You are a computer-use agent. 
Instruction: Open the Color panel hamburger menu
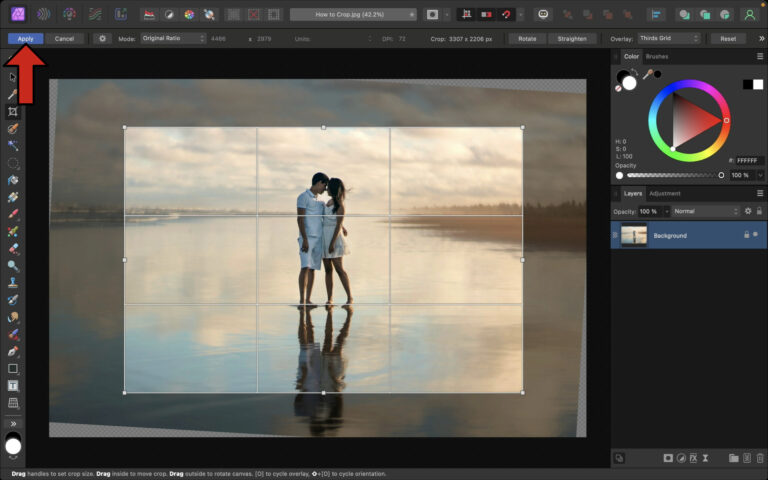click(760, 56)
